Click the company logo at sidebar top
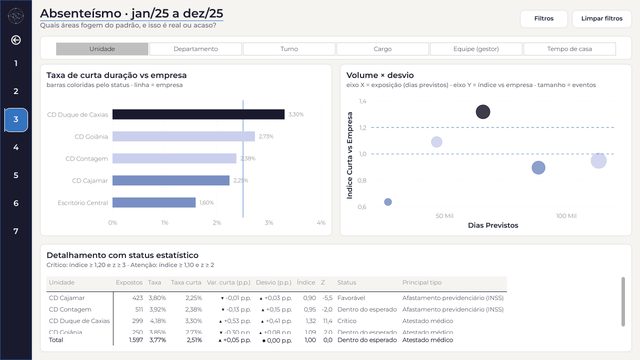This screenshot has height=360, width=640. (x=16, y=16)
